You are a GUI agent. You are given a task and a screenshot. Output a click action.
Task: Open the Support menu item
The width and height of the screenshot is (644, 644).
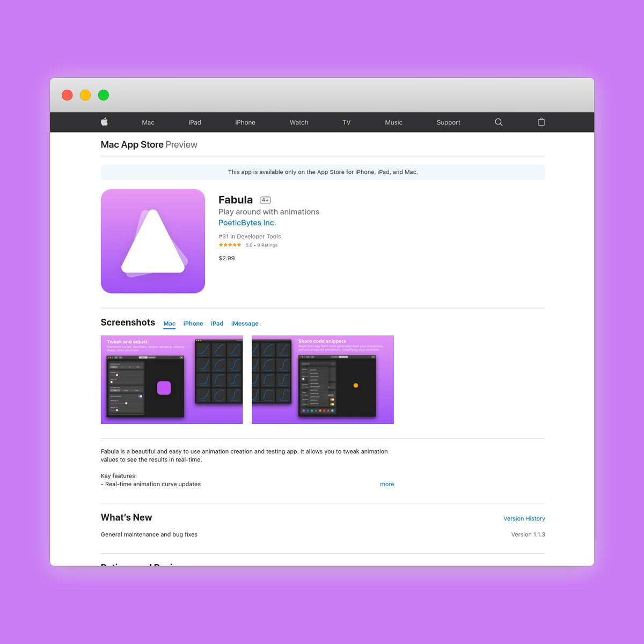point(449,122)
